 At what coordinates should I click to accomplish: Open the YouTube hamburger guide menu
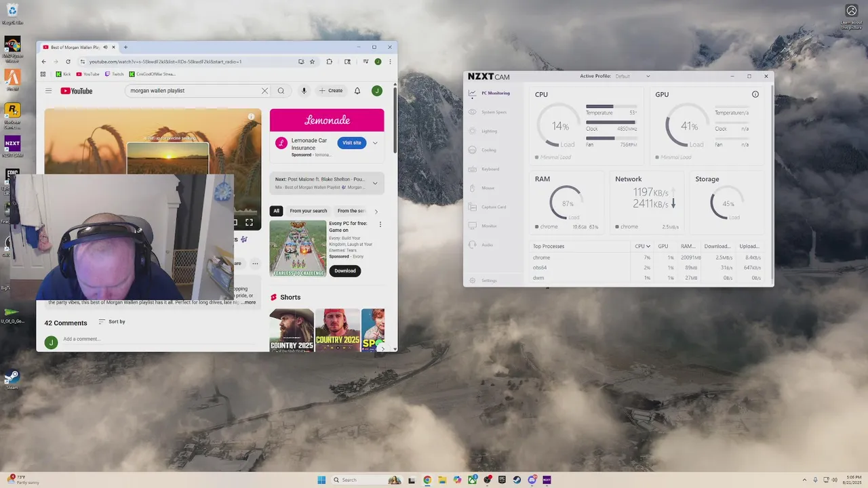(48, 91)
